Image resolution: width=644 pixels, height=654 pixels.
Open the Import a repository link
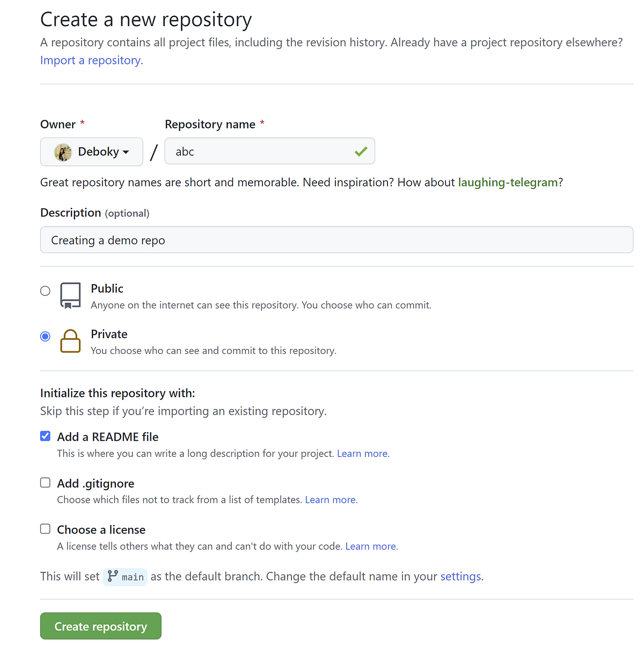pyautogui.click(x=90, y=60)
